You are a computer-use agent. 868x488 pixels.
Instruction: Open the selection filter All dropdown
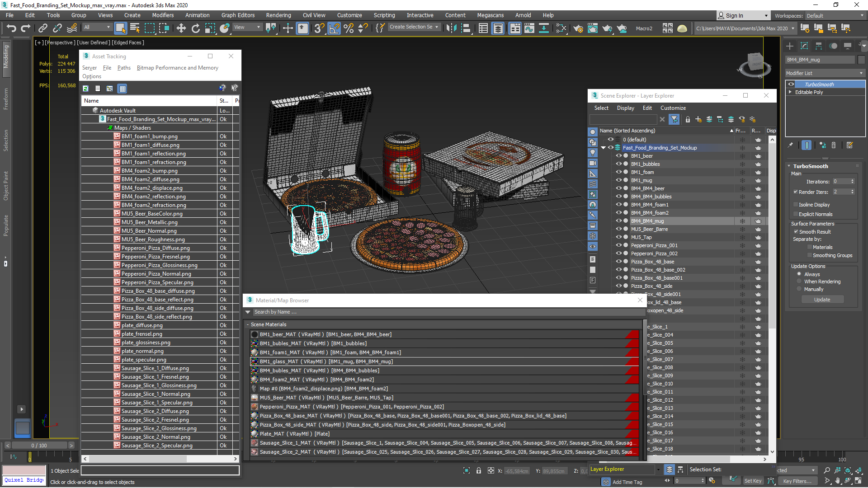tap(97, 27)
